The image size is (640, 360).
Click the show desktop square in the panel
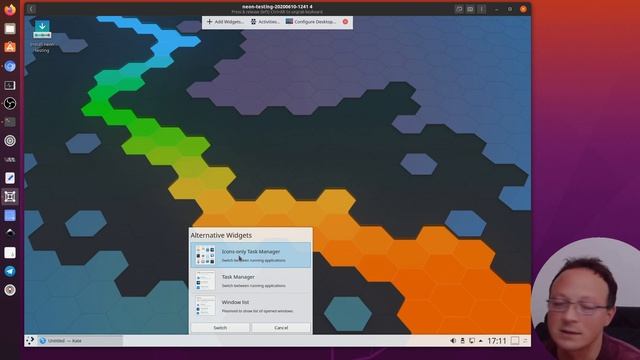click(515, 340)
